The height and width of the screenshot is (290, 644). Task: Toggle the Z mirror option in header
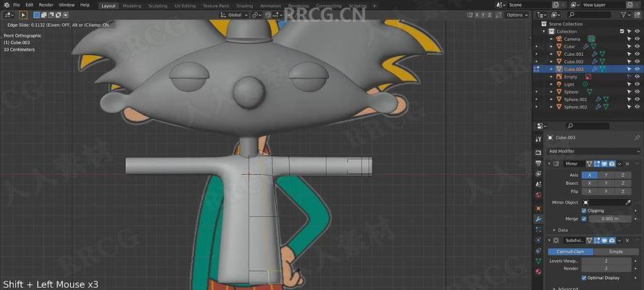pos(489,14)
